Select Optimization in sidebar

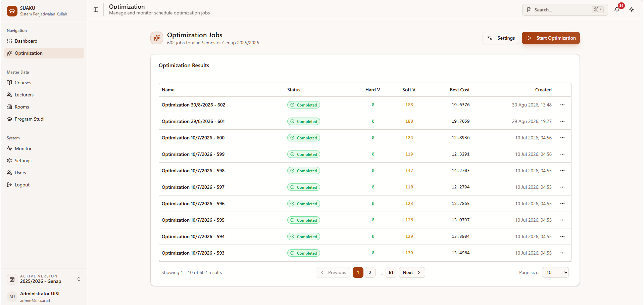(44, 53)
